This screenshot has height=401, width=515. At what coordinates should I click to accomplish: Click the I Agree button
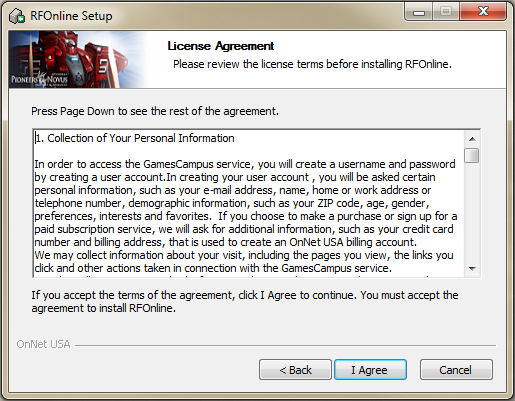click(370, 369)
